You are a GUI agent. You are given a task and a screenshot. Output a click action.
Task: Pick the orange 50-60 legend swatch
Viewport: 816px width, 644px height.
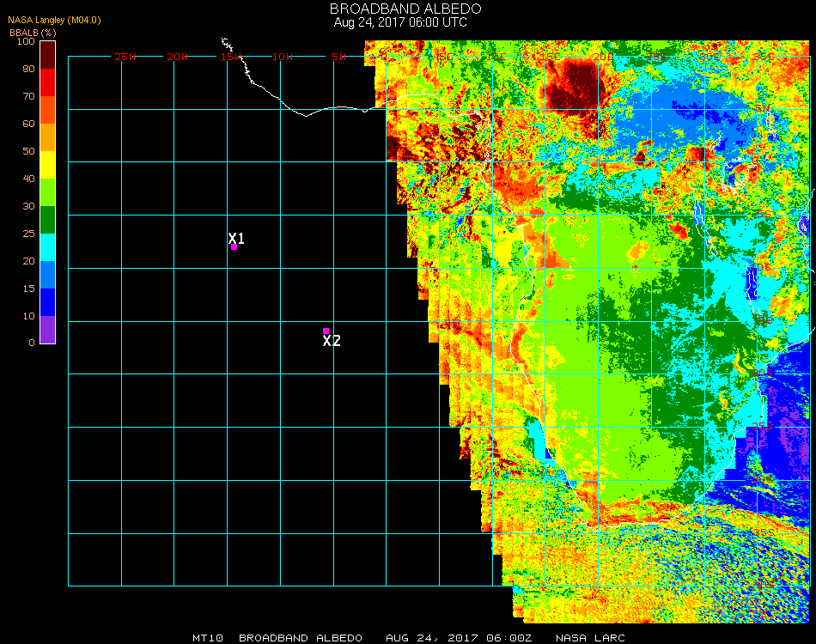pos(47,137)
